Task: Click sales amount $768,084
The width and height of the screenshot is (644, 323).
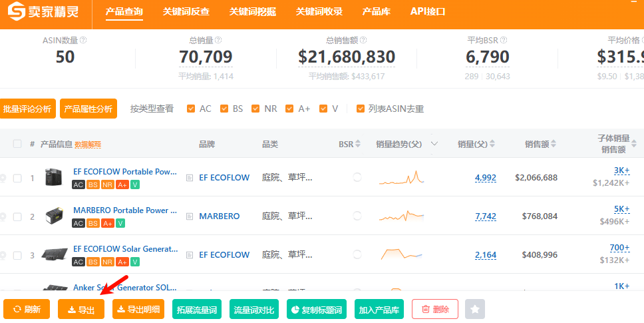Action: coord(540,216)
